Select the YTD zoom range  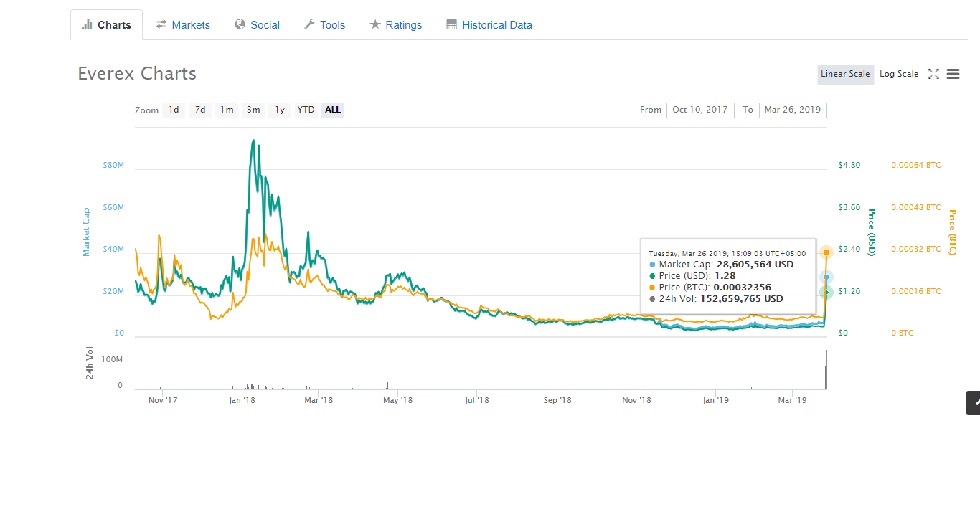tap(306, 110)
